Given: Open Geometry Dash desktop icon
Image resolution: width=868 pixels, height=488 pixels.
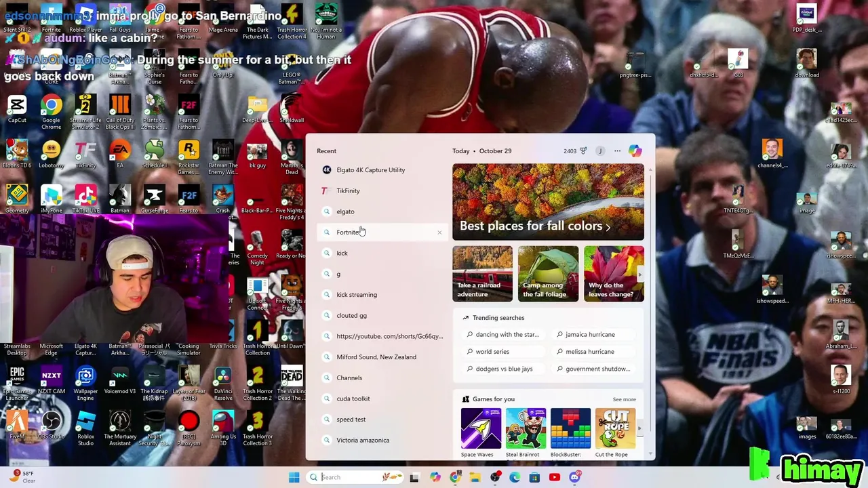Looking at the screenshot, I should [x=17, y=199].
